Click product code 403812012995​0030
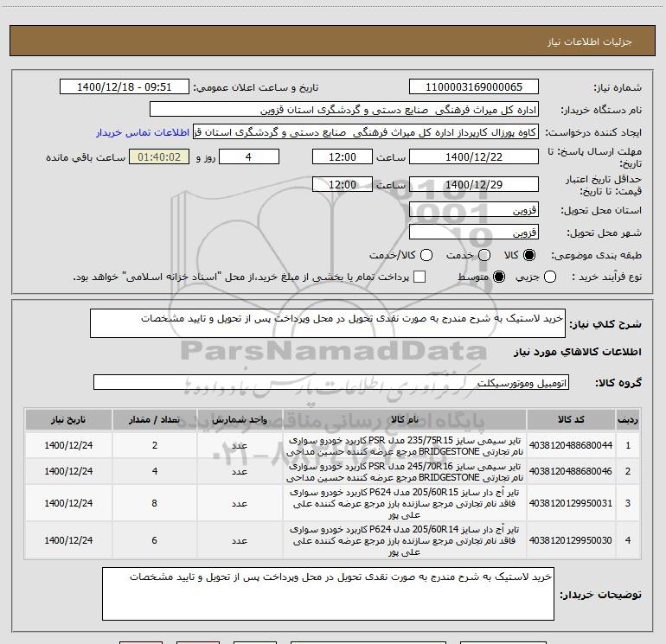This screenshot has width=666, height=644. [571, 540]
